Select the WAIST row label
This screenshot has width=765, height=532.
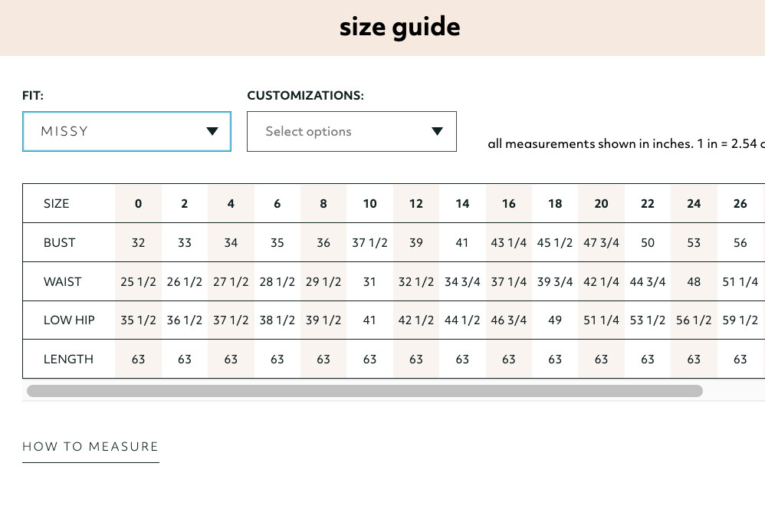click(62, 282)
